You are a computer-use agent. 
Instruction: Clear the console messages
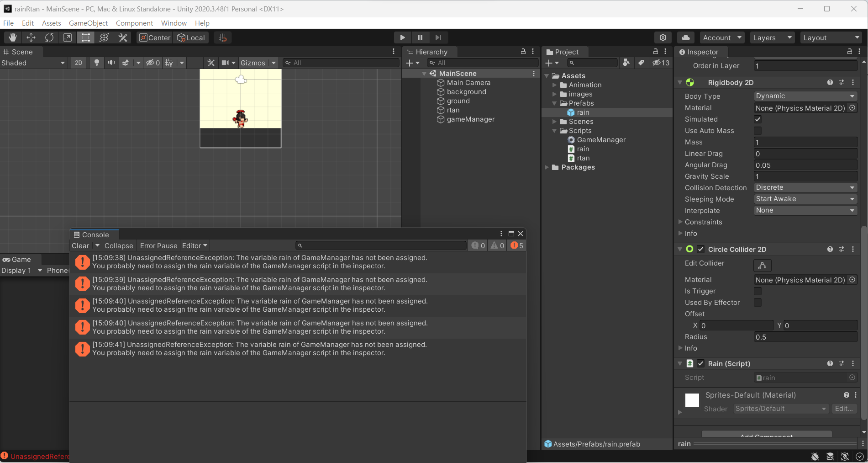[80, 245]
